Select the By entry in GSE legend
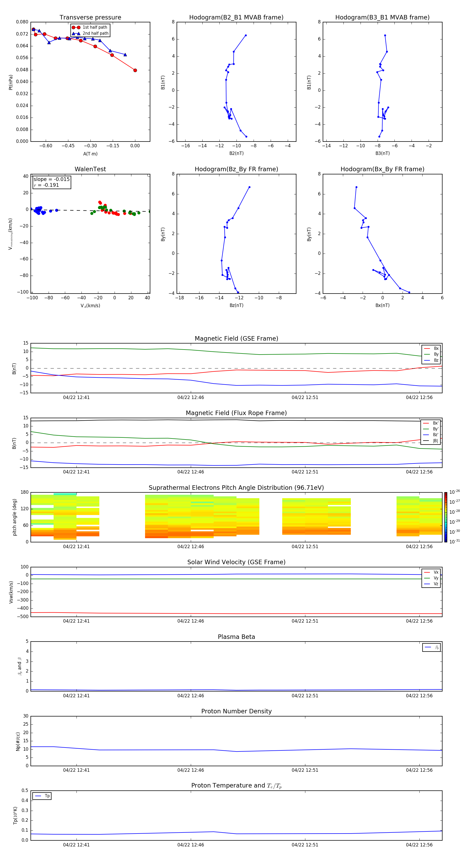This screenshot has width=473, height=868. pyautogui.click(x=431, y=354)
